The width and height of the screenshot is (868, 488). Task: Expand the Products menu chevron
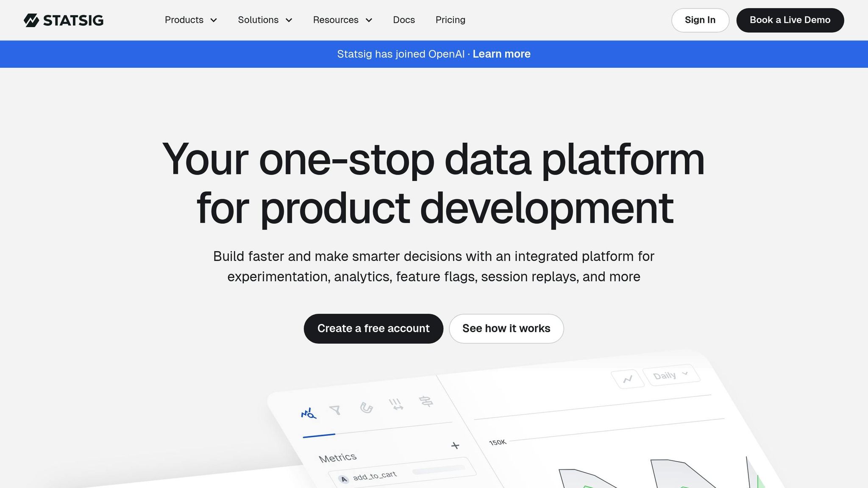214,20
